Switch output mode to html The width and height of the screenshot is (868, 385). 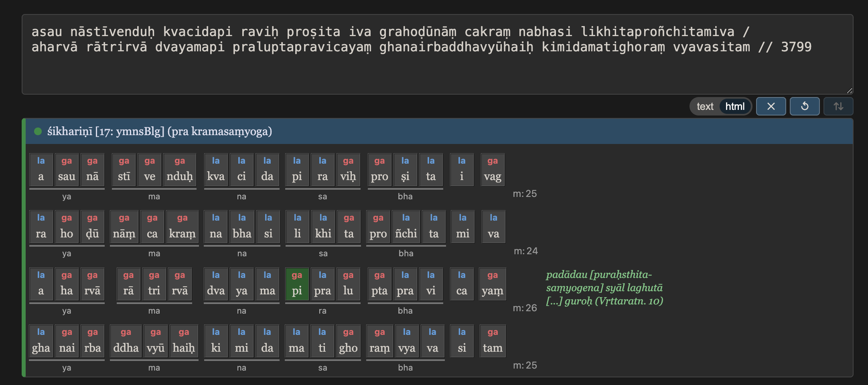click(734, 106)
